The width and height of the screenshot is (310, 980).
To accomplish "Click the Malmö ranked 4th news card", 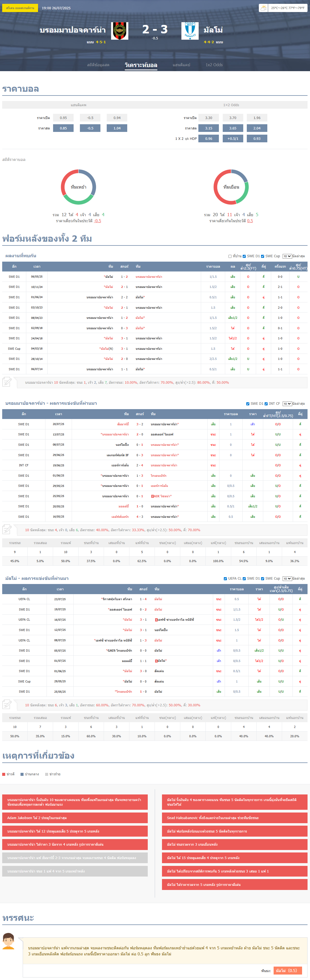I will [x=235, y=802].
